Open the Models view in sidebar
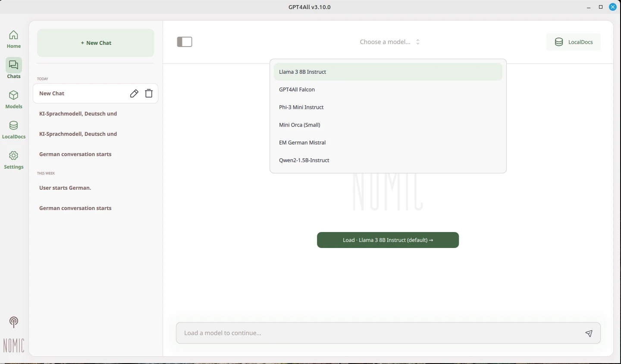The image size is (621, 364). [14, 100]
